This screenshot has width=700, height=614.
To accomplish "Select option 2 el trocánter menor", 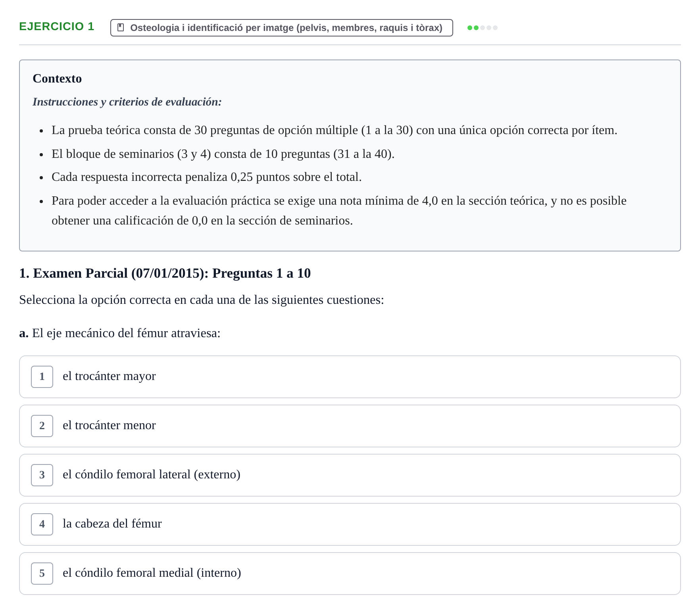I will [x=350, y=426].
